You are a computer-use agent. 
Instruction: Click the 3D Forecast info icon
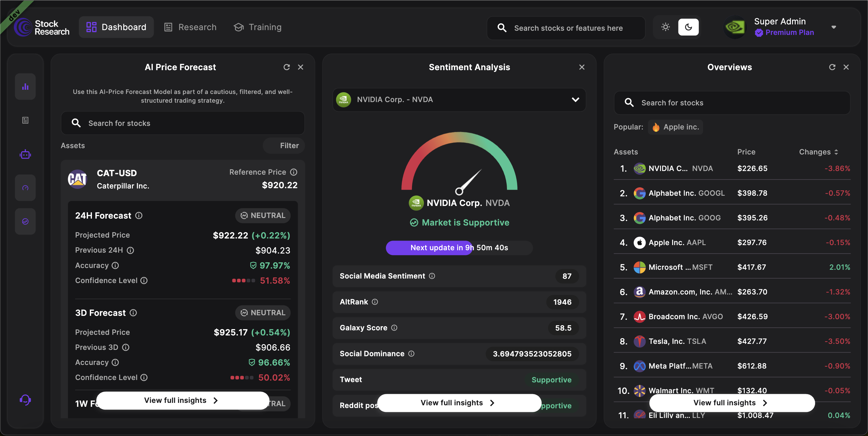pos(134,313)
